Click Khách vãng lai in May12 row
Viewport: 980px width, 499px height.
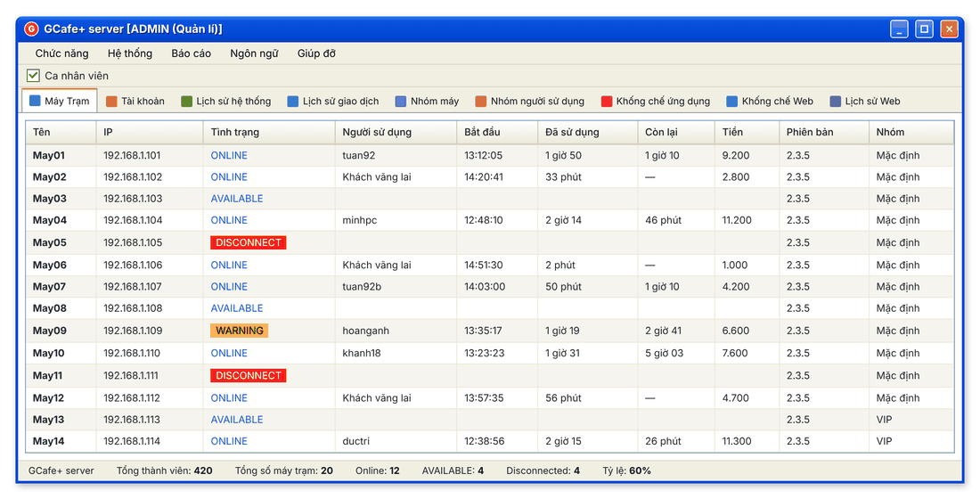[377, 398]
